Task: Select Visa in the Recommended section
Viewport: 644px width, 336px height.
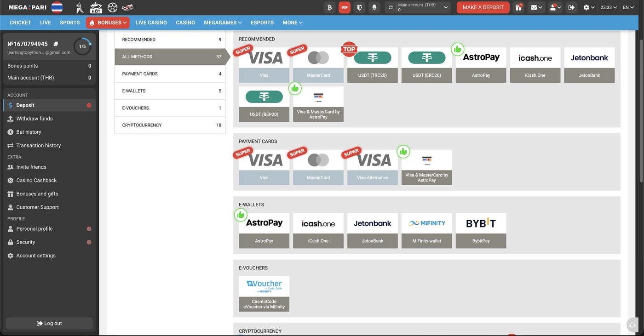Action: click(x=264, y=65)
